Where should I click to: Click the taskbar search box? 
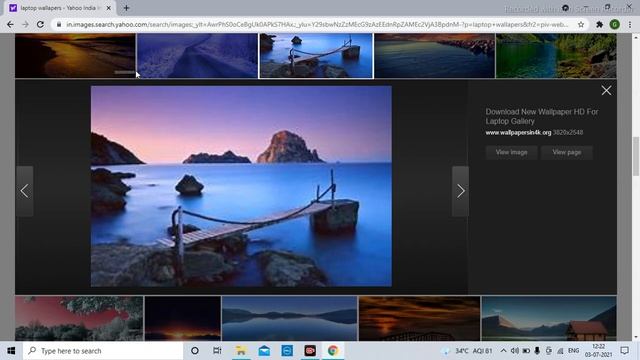103,351
